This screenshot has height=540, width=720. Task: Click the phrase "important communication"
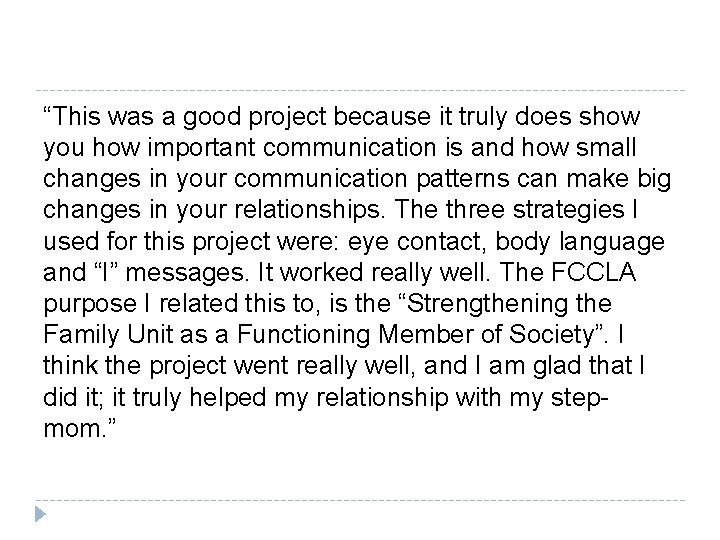[x=254, y=146]
